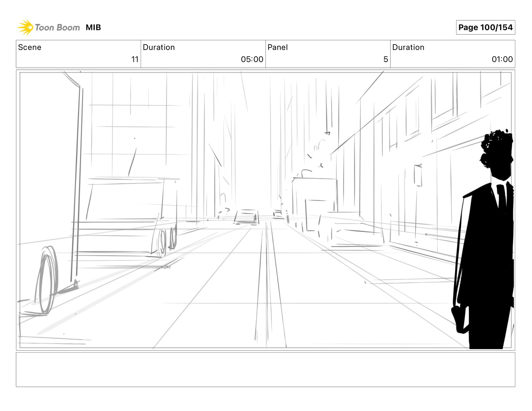Click the Toon Boom logo text
The height and width of the screenshot is (411, 532).
57,27
